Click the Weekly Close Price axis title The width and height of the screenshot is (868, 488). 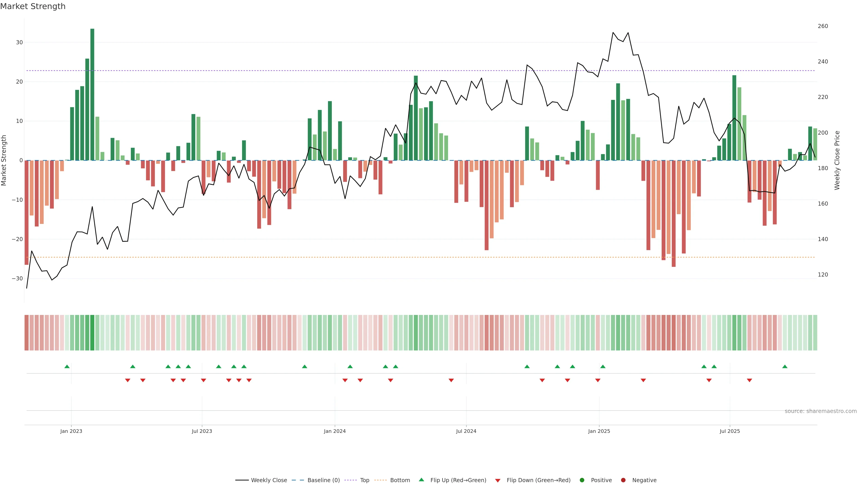[x=837, y=160]
